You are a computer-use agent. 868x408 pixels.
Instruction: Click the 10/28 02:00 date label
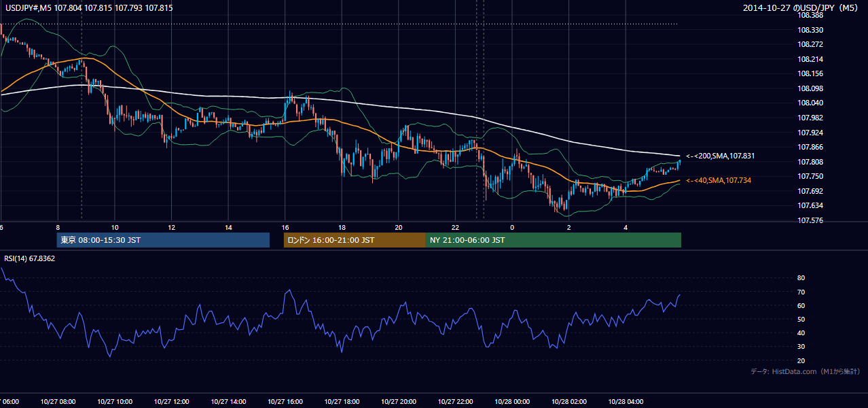click(x=569, y=402)
